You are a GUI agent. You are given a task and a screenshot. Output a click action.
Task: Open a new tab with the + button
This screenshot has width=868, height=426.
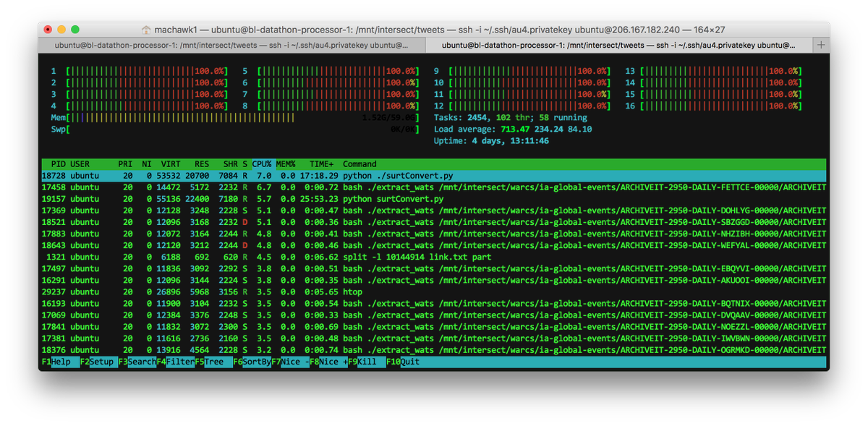click(818, 44)
